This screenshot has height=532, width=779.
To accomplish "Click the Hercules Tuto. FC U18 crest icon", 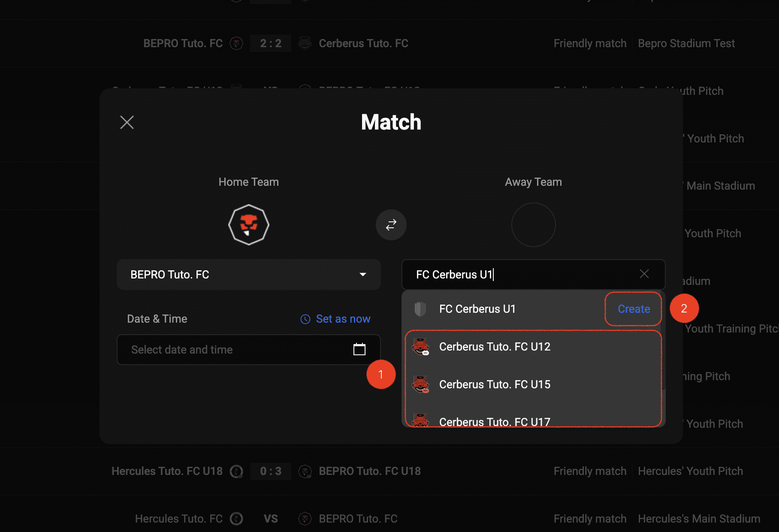I will (x=236, y=472).
